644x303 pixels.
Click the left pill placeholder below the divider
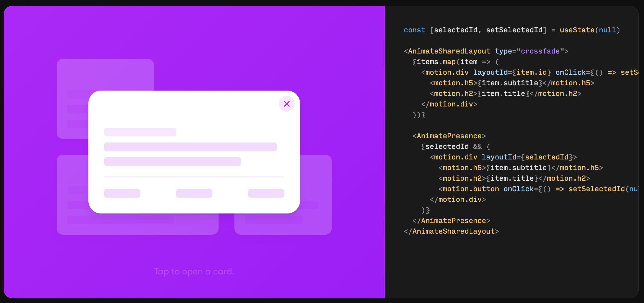[x=122, y=193]
